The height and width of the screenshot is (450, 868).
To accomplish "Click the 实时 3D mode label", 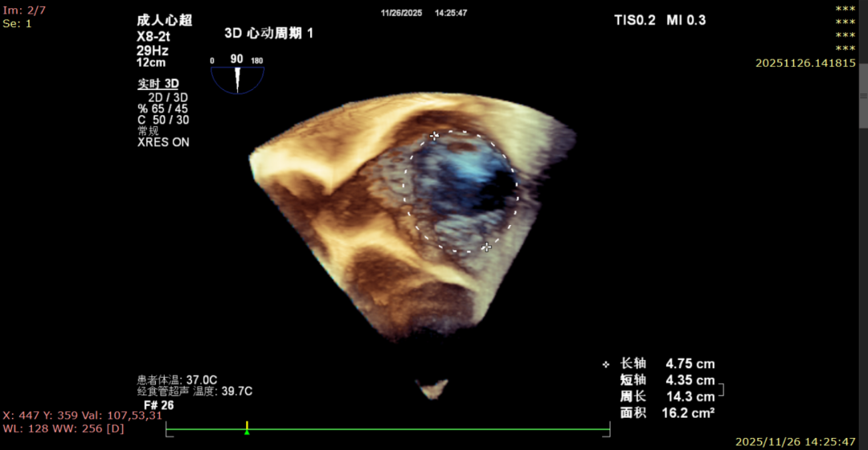I will (158, 84).
